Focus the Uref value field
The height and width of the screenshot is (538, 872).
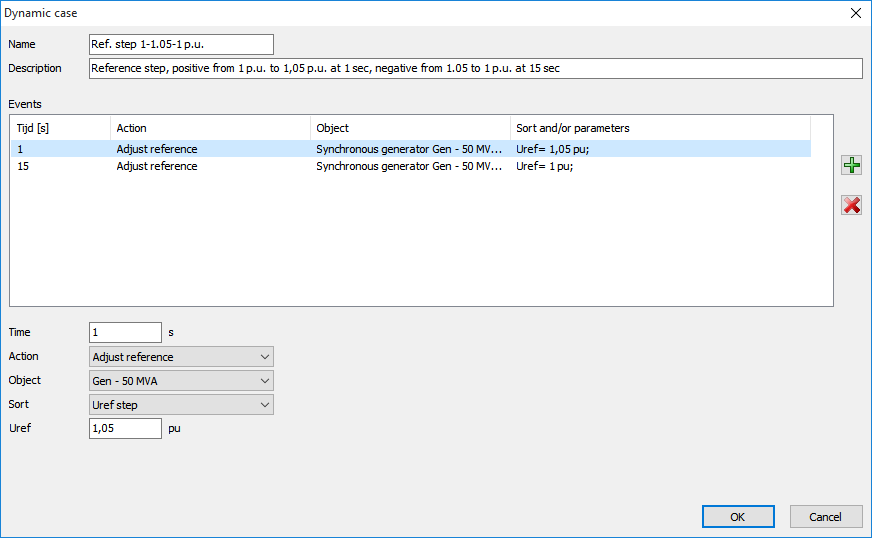[x=125, y=428]
